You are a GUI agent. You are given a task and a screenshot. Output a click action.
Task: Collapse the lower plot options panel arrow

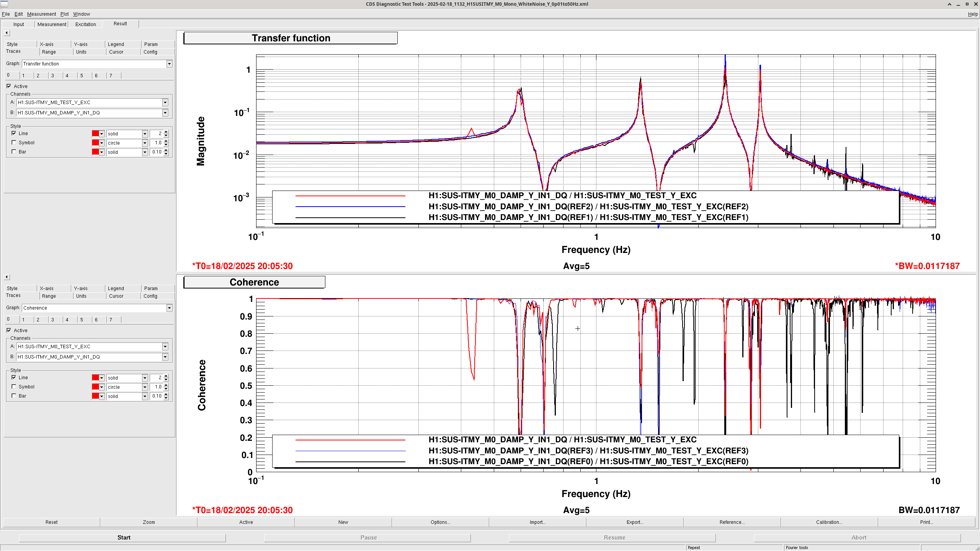click(x=7, y=277)
